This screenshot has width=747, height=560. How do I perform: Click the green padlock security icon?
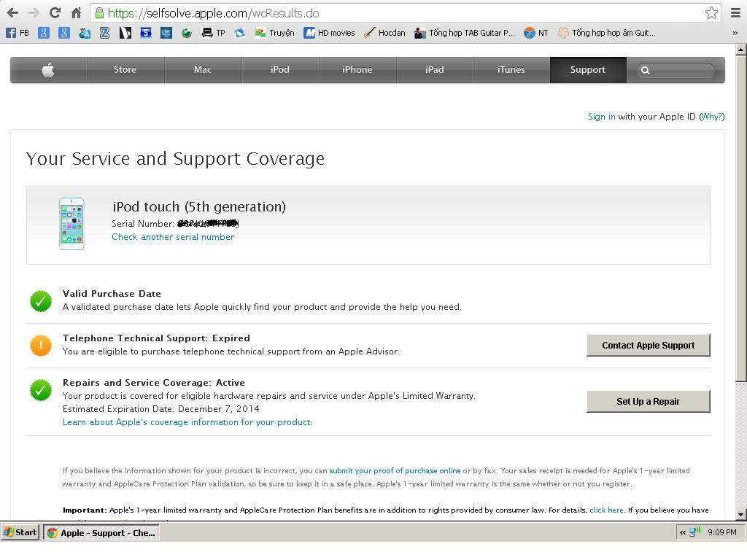[x=99, y=13]
